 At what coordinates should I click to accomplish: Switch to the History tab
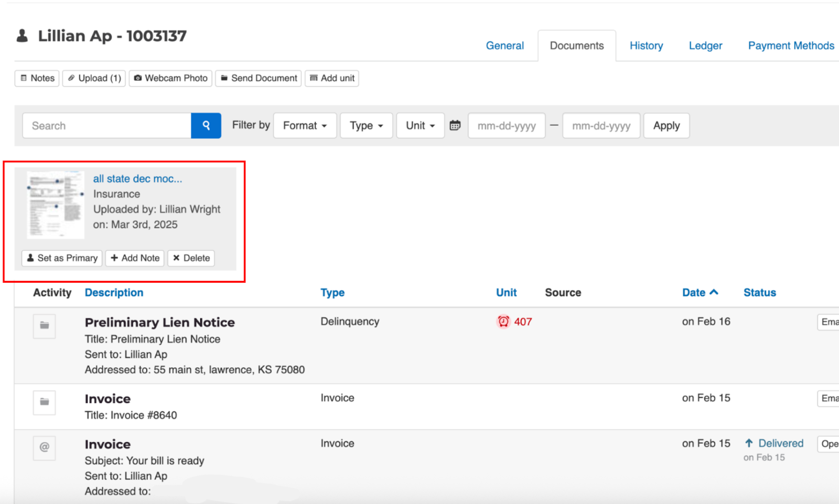[x=646, y=46]
